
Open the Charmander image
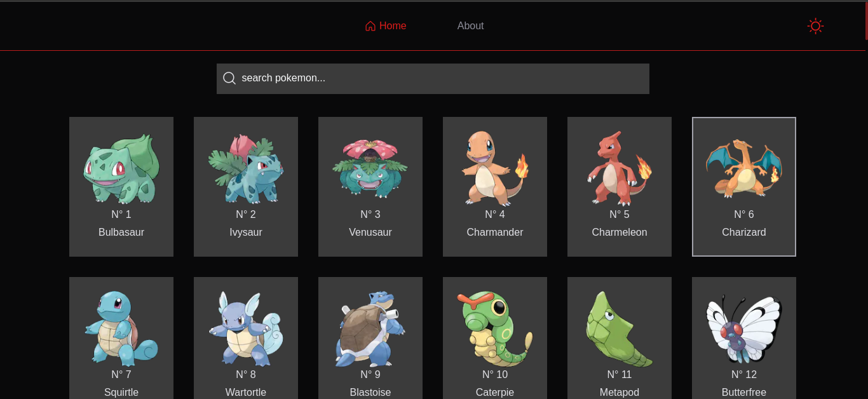point(495,168)
